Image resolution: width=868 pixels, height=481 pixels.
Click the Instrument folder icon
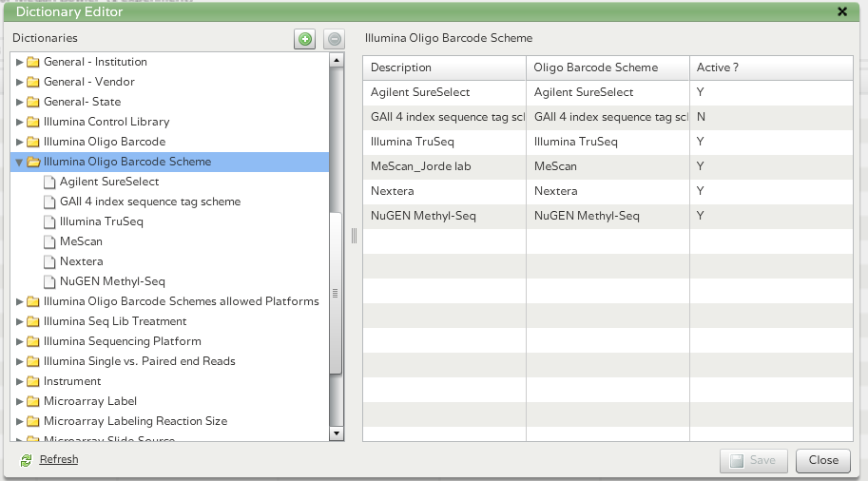[x=33, y=381]
